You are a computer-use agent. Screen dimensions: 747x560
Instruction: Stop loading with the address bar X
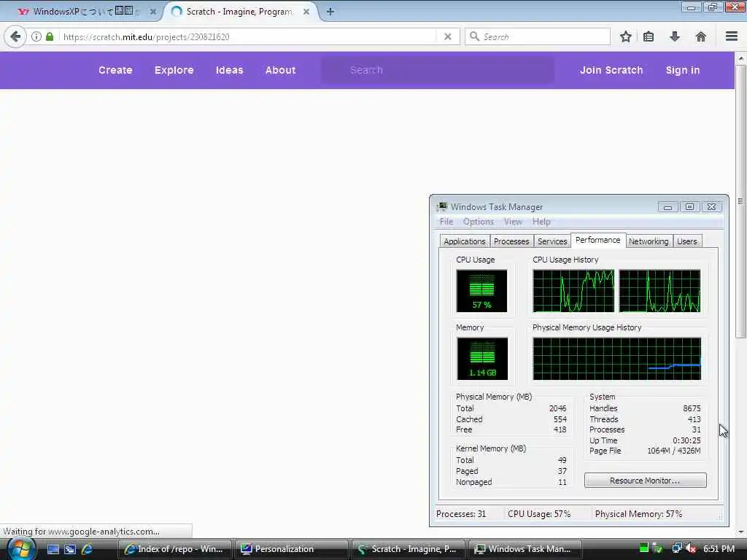[x=447, y=36]
